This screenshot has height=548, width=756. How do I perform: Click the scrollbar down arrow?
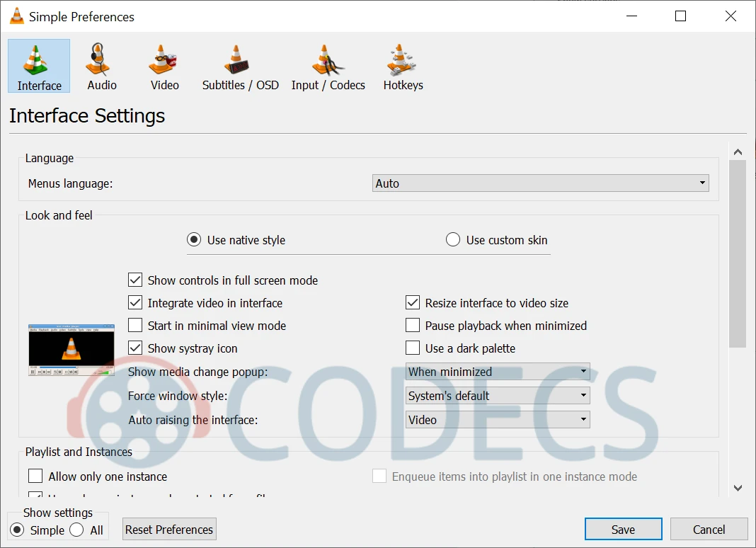[x=738, y=487]
